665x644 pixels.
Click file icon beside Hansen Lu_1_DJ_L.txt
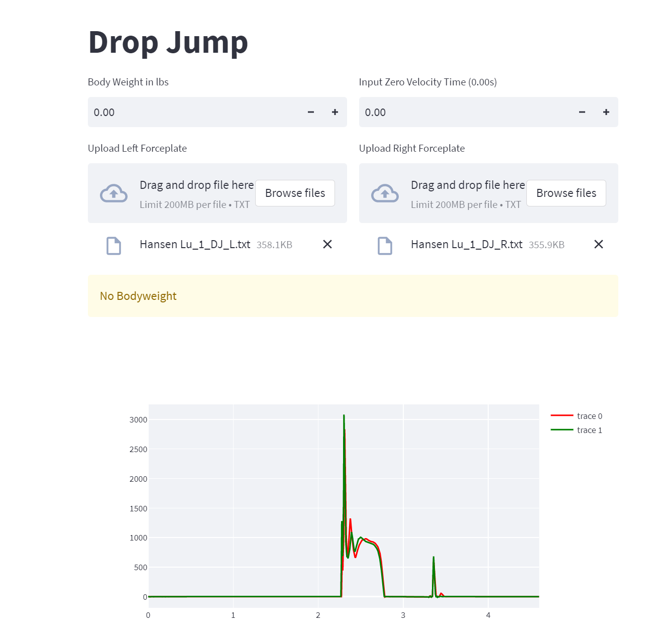click(x=114, y=246)
